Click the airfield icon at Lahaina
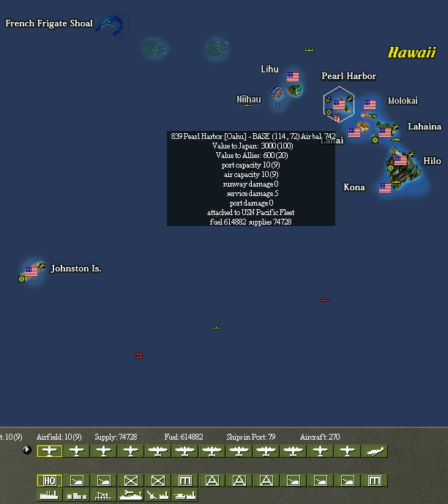This screenshot has height=504, width=448. [396, 127]
